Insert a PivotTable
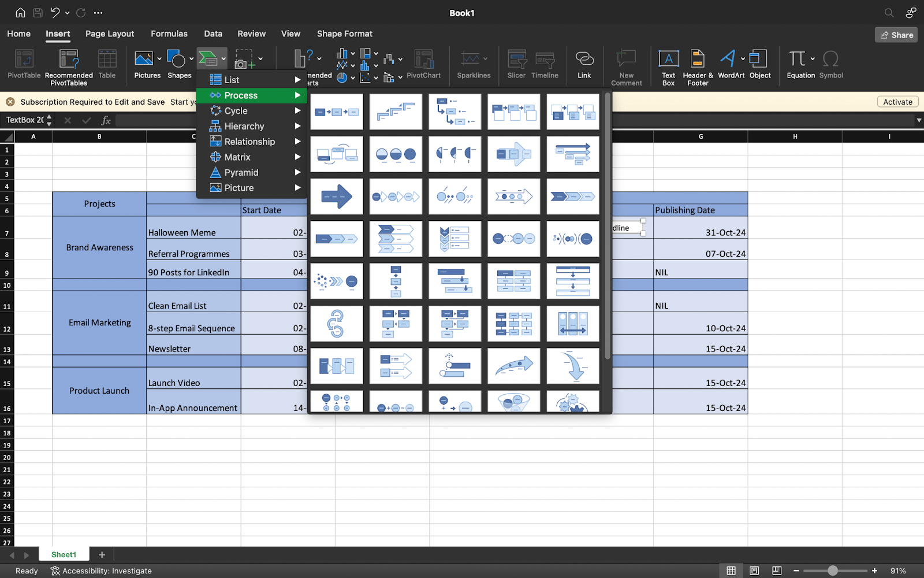Image resolution: width=924 pixels, height=578 pixels. coord(24,64)
